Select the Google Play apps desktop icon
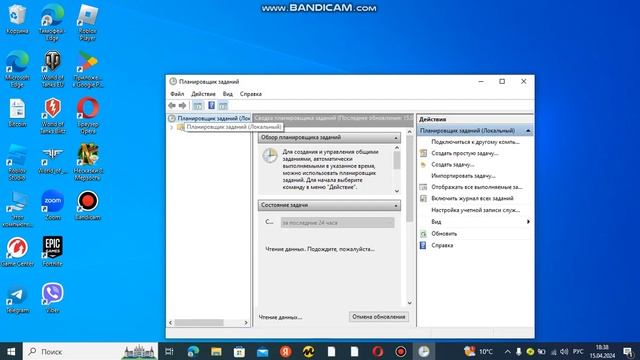640x360 pixels. coord(88,69)
